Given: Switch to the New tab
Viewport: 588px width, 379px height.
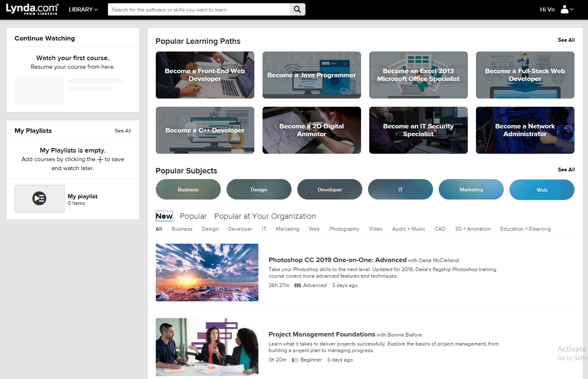Looking at the screenshot, I should click(164, 216).
